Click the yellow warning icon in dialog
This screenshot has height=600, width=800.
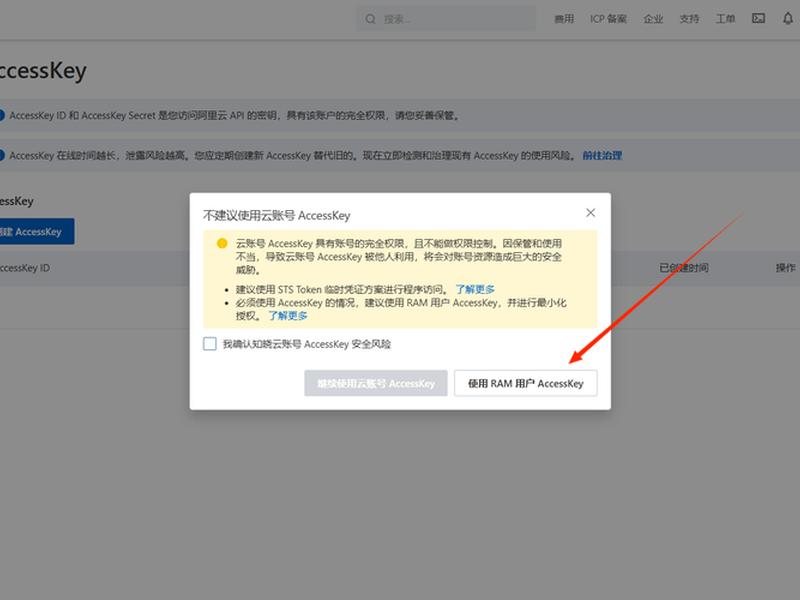pyautogui.click(x=222, y=243)
